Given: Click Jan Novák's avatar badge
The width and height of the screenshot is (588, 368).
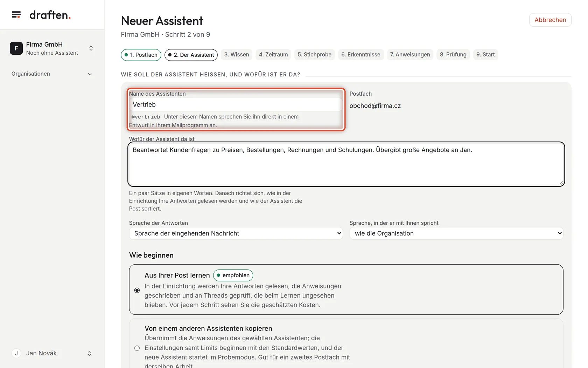Looking at the screenshot, I should pyautogui.click(x=16, y=353).
